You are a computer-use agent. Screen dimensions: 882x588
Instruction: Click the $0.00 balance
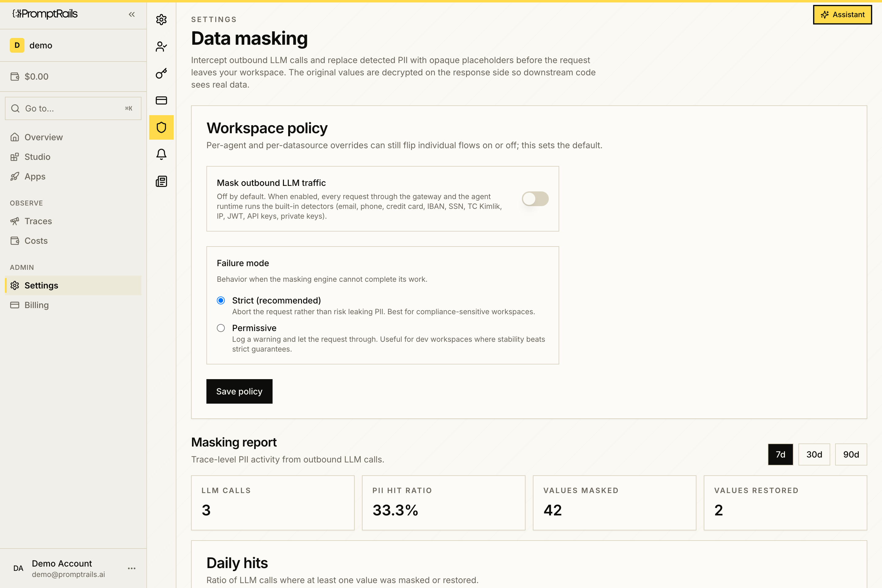coord(36,77)
